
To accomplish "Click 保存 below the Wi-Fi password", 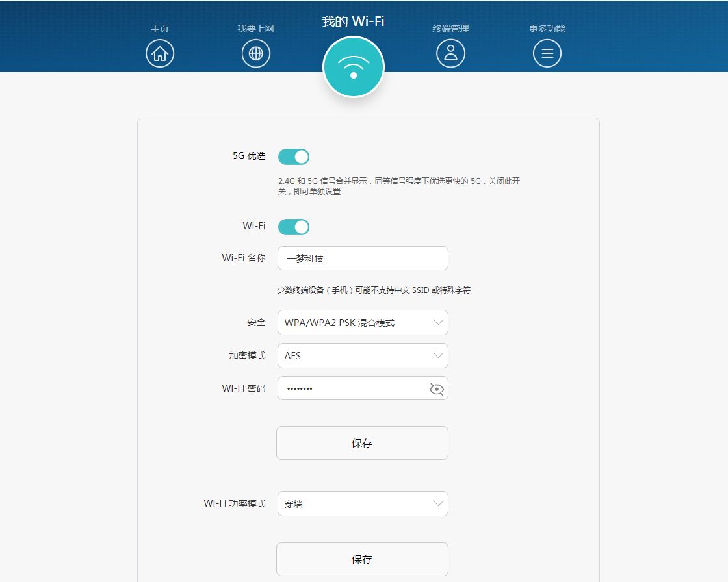I will pos(362,443).
